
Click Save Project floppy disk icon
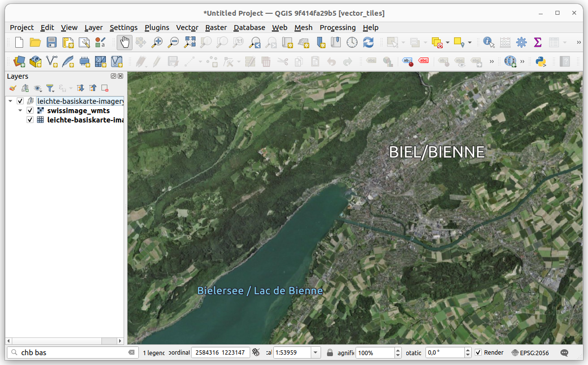52,43
